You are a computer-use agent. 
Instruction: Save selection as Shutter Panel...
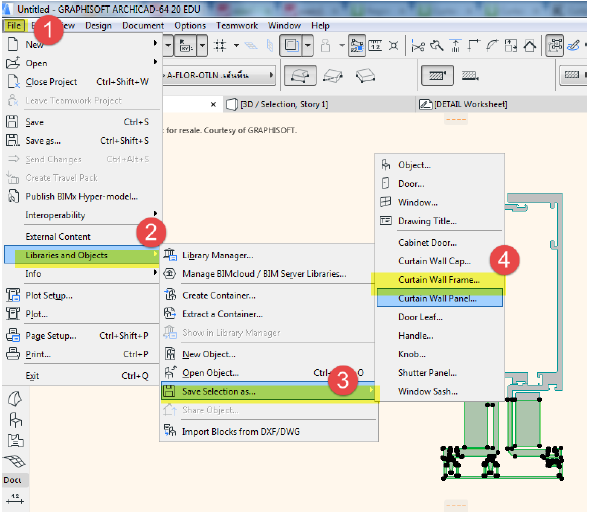(x=440, y=373)
